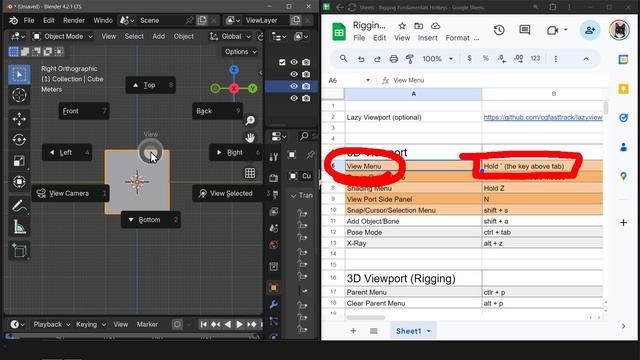
Task: Collapse the Sheets toolbar with up chevron
Action: [586, 59]
